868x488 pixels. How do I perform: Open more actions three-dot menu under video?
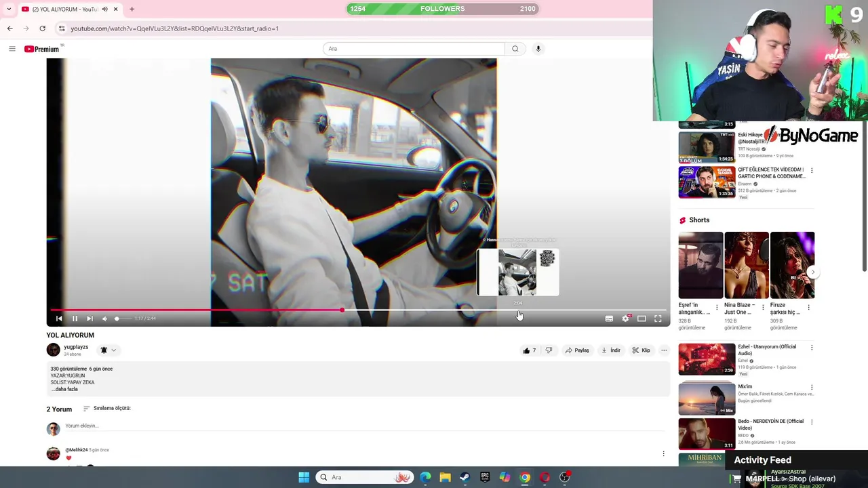pyautogui.click(x=664, y=350)
